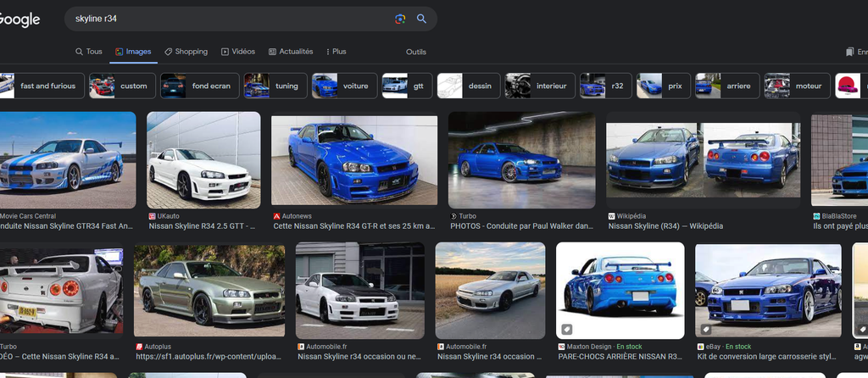This screenshot has height=378, width=868.
Task: Switch to the Shopping tab
Action: click(x=186, y=52)
